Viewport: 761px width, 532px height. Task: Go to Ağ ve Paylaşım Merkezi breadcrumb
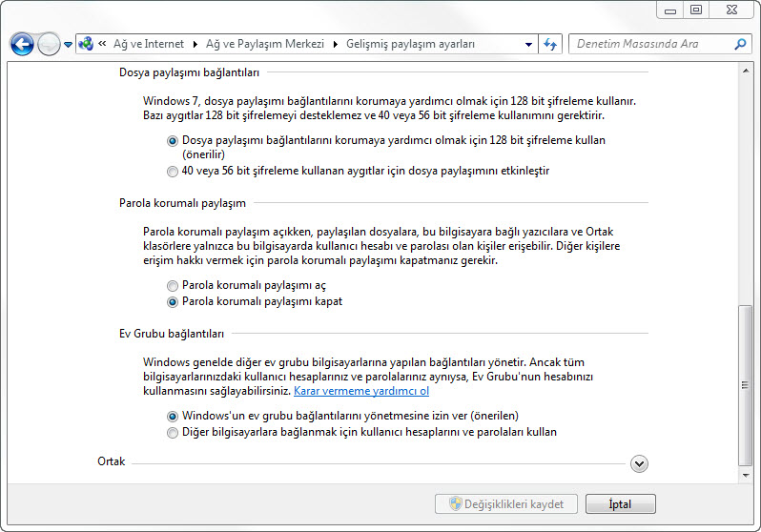click(264, 44)
